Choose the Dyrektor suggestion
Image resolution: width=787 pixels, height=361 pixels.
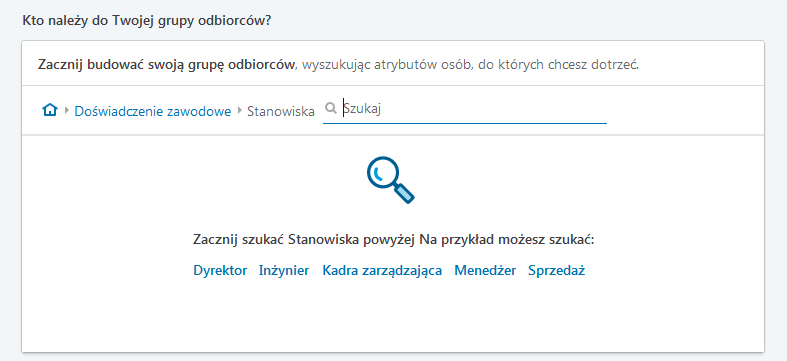(220, 271)
